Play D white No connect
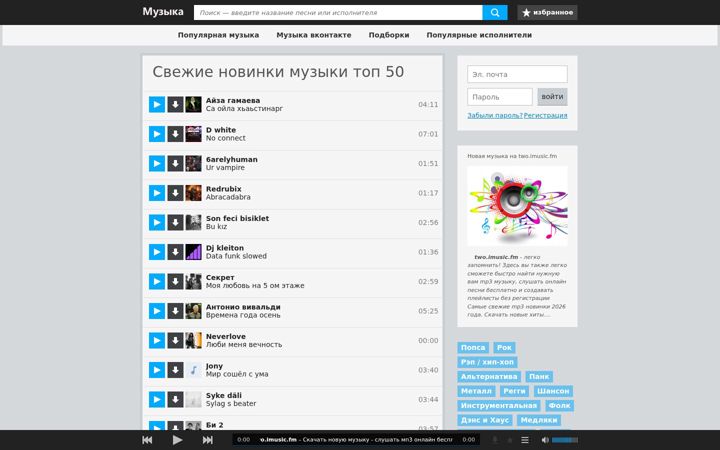 pos(157,134)
